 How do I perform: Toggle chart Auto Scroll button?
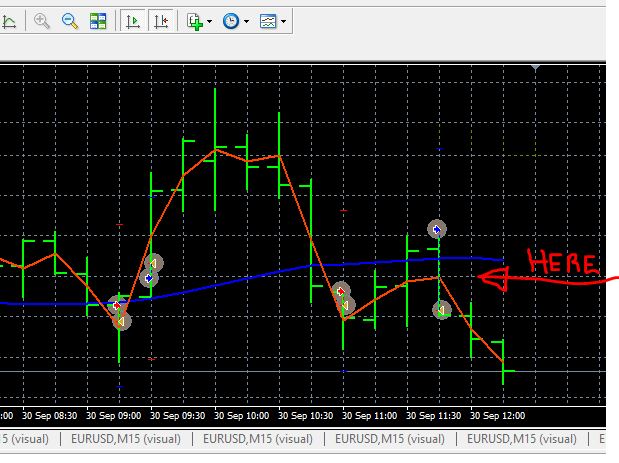tap(133, 21)
